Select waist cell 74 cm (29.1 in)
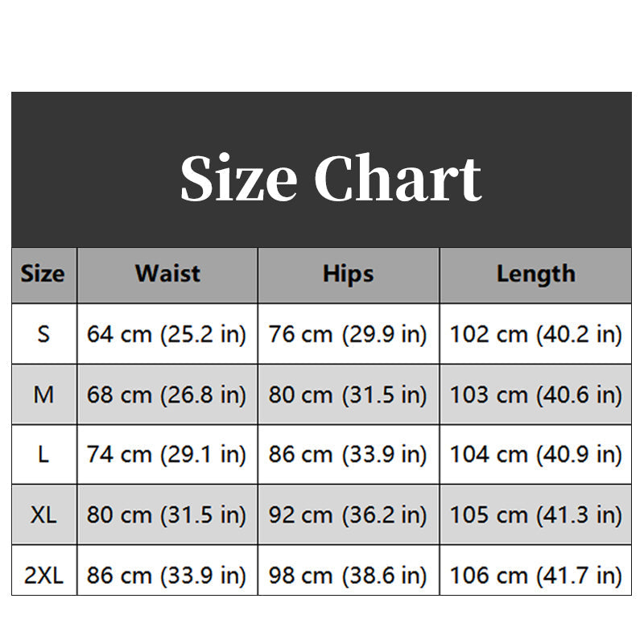 167,454
